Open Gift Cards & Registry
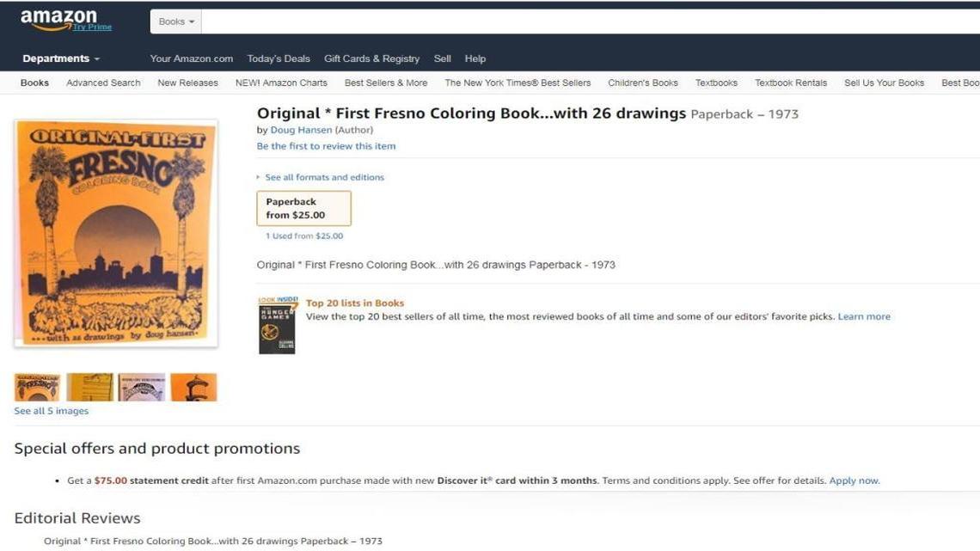The width and height of the screenshot is (980, 551). [371, 58]
